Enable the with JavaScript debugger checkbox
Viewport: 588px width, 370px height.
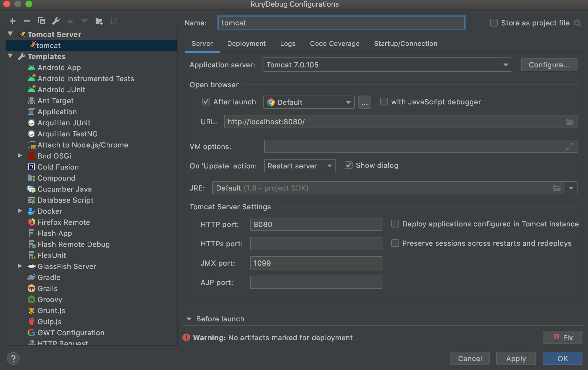coord(384,102)
